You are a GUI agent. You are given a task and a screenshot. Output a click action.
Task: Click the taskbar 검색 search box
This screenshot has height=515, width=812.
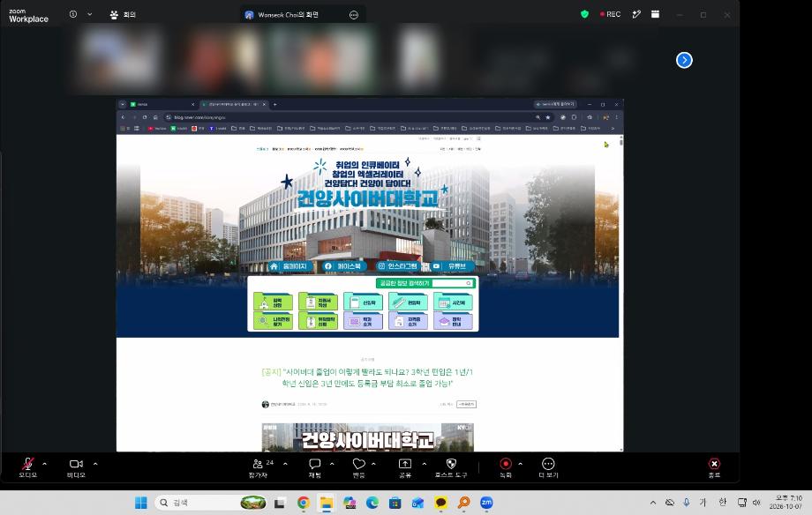211,503
